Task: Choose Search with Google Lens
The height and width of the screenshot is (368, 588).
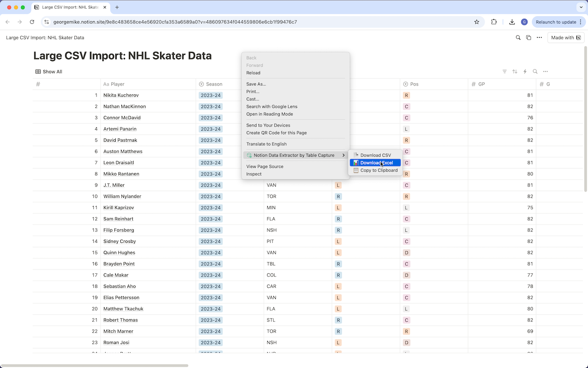Action: pyautogui.click(x=271, y=107)
